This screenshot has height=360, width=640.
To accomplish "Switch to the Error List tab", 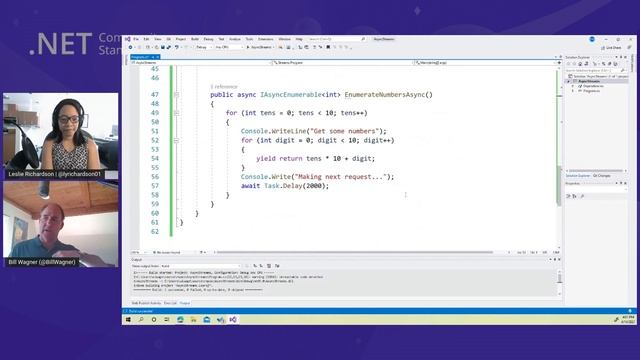I will click(x=170, y=303).
